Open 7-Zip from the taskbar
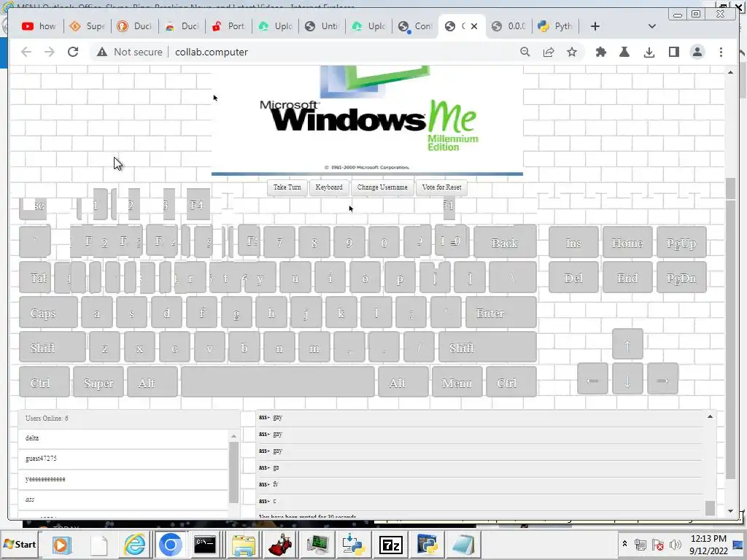This screenshot has height=560, width=747. click(391, 544)
